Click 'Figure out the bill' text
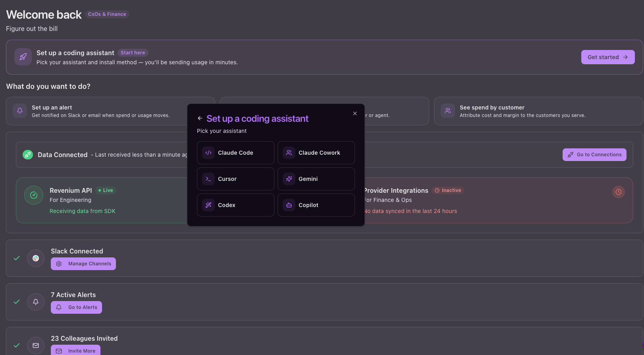The width and height of the screenshot is (644, 355). pyautogui.click(x=32, y=29)
